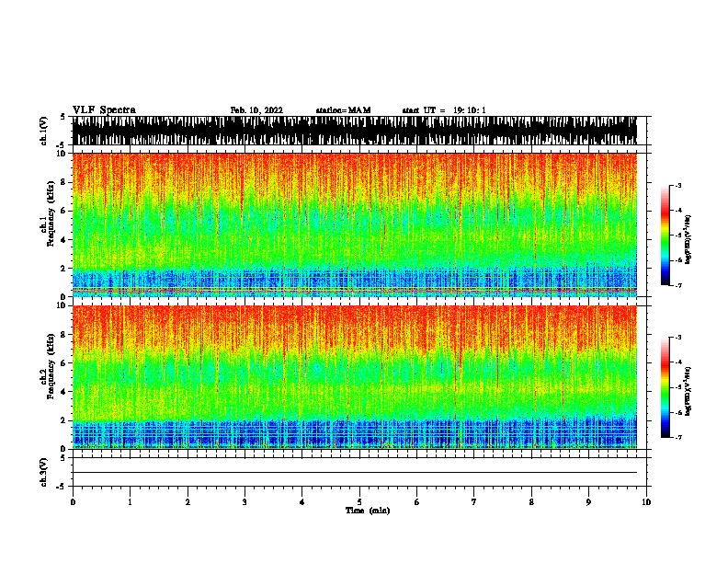Image resolution: width=728 pixels, height=563 pixels.
Task: Click the ch.2 frequency axis "6" tick label
Action: pyautogui.click(x=63, y=362)
